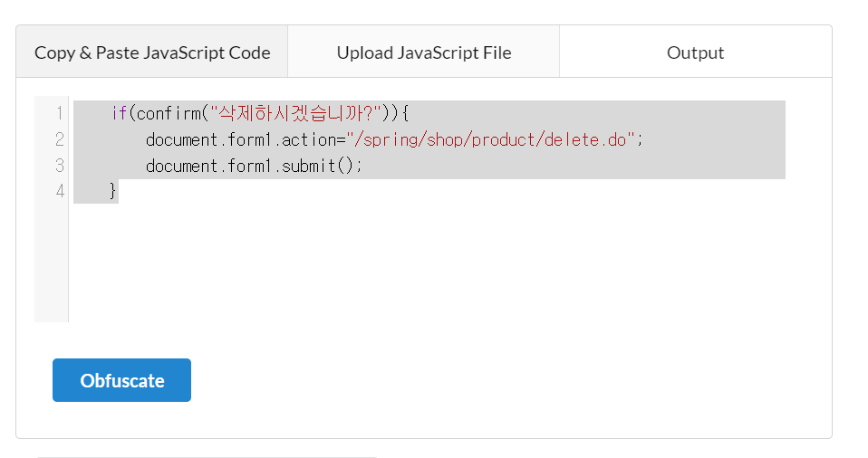Select line number 1 in the gutter
Viewport: 868px width, 458px height.
pyautogui.click(x=59, y=113)
